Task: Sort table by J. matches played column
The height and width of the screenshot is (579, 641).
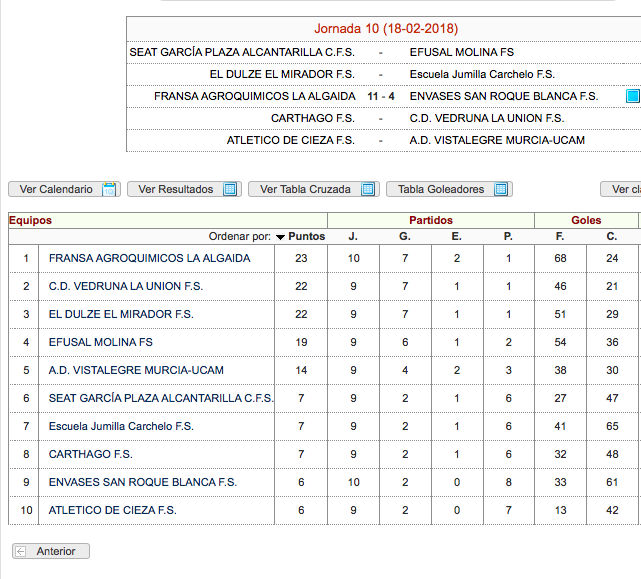Action: 352,237
